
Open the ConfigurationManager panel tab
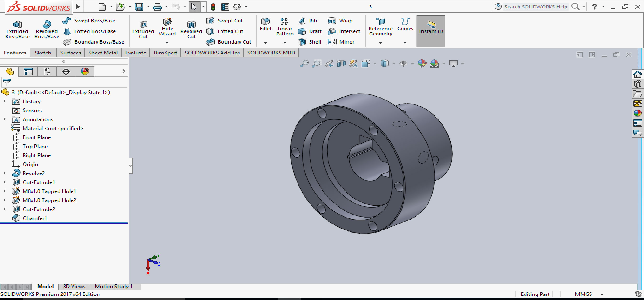pos(47,72)
